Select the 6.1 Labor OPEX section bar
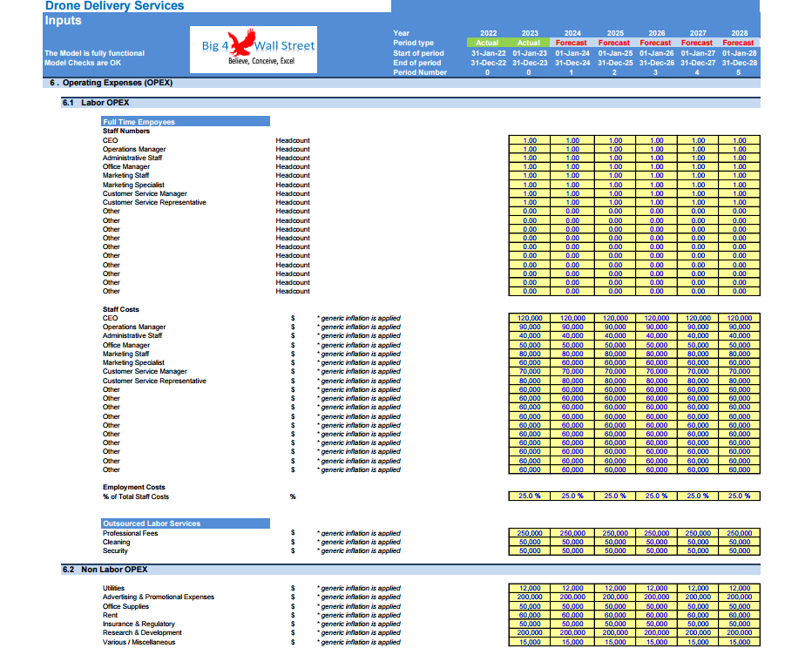The image size is (812, 648). [x=410, y=103]
